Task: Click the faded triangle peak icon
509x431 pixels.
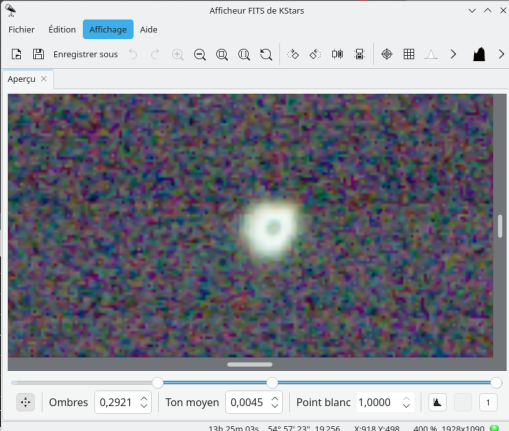Action: pyautogui.click(x=431, y=54)
